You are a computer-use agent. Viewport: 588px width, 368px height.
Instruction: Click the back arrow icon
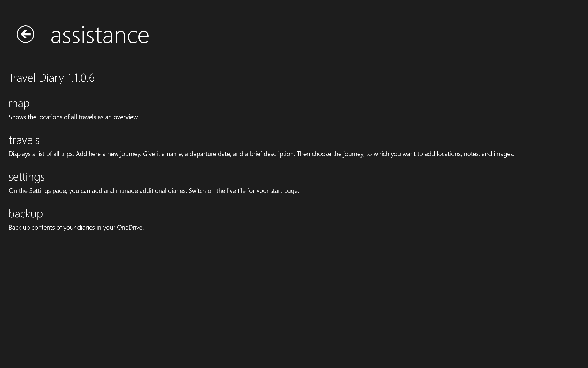pos(25,34)
